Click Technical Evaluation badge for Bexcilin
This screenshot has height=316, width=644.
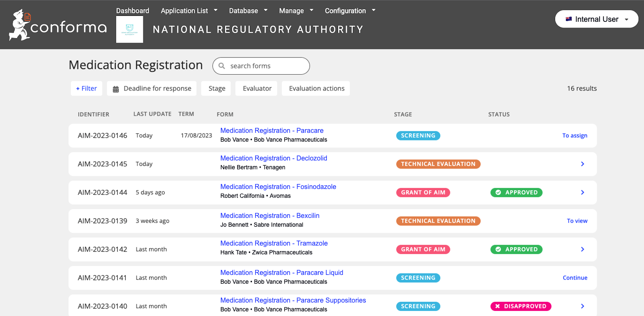(438, 221)
